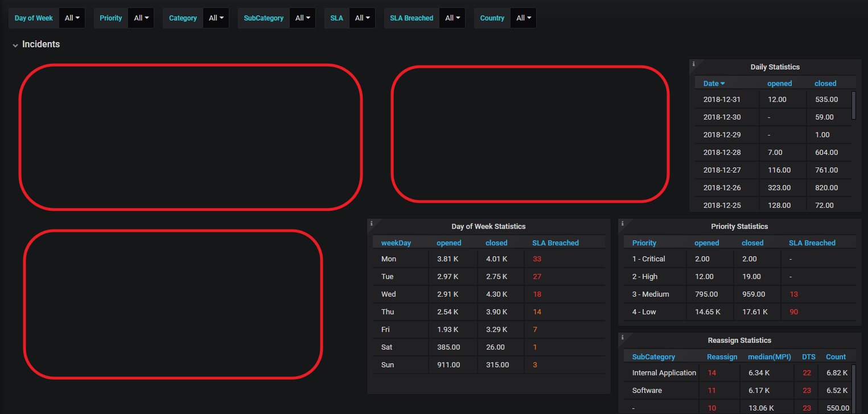The image size is (868, 414).
Task: Open the Daily Statistics panel menu
Action: 775,67
